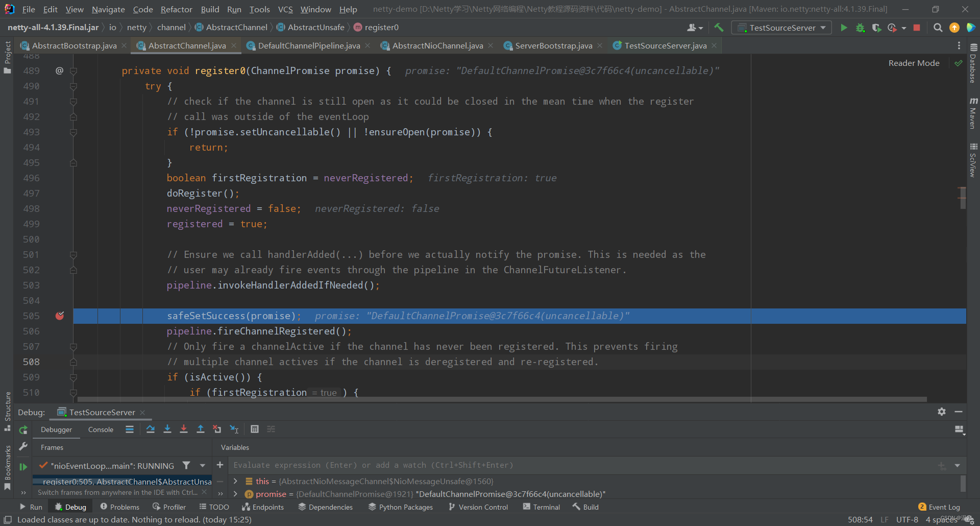Open the Endpoints tool window
The height and width of the screenshot is (526, 980).
point(263,507)
